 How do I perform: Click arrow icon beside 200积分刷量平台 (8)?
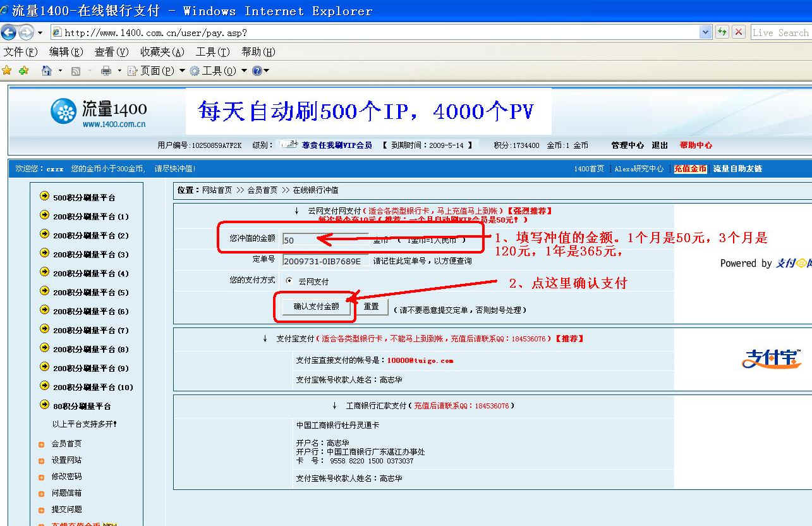(x=44, y=348)
